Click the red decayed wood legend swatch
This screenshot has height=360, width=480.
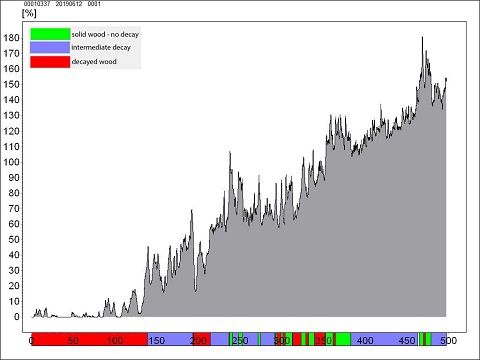[x=50, y=62]
